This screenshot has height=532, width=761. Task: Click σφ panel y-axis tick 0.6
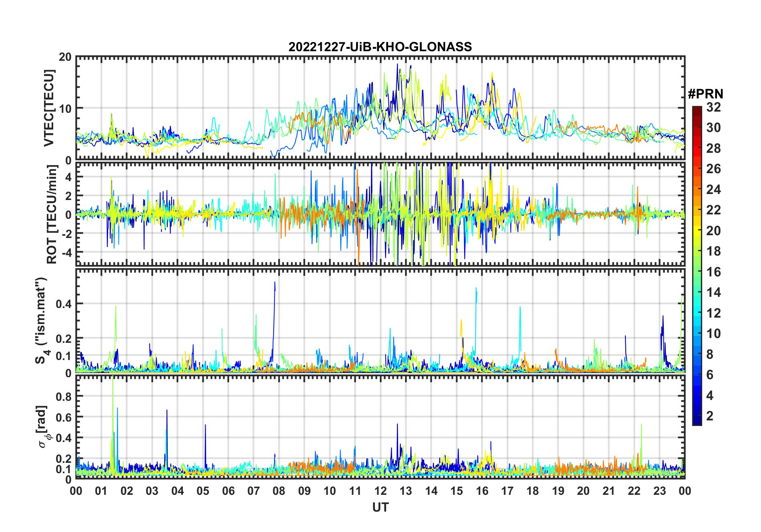(64, 417)
